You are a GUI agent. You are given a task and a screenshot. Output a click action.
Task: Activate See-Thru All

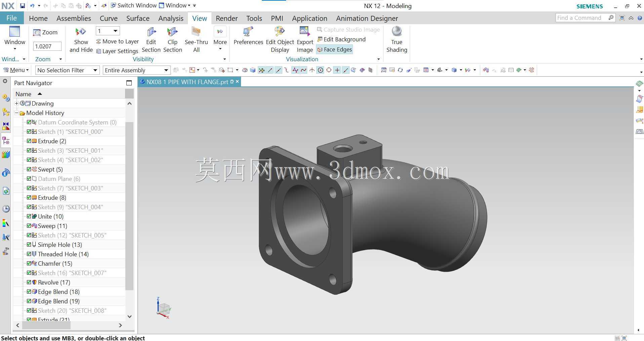pos(196,40)
